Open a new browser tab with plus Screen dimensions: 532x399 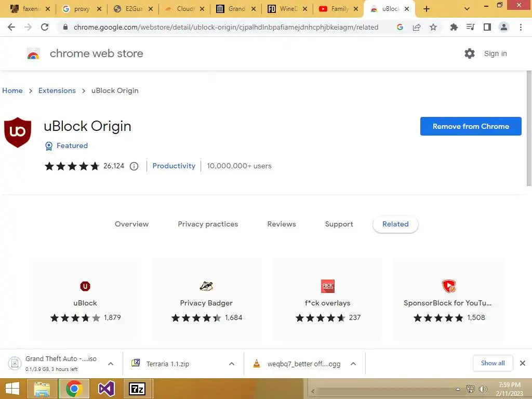click(x=427, y=9)
